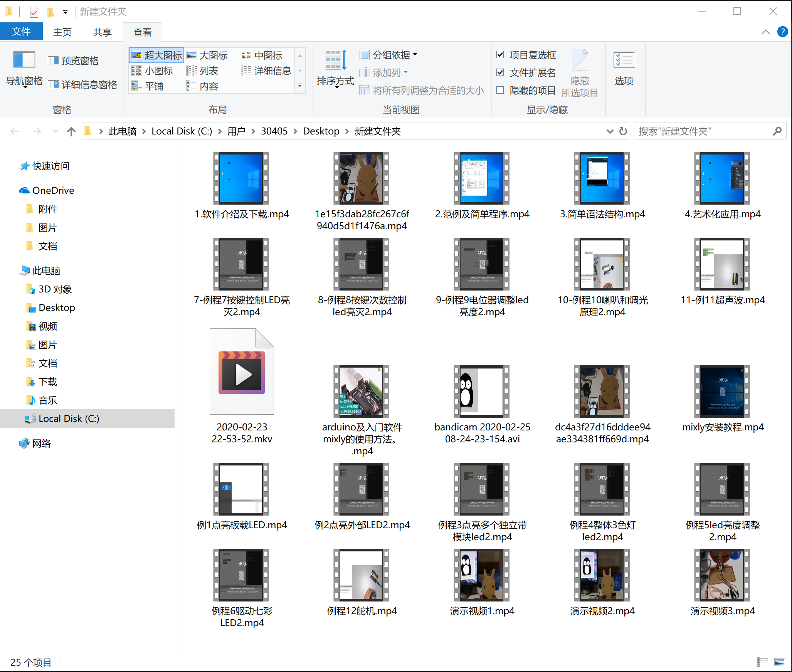Select the Extra large icons layout
Screen dimensions: 792x672
click(156, 55)
